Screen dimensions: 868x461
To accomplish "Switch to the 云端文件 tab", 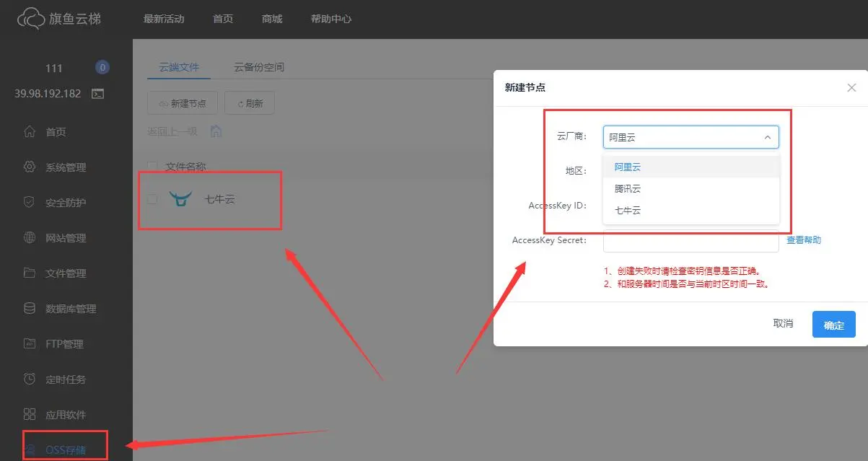I will (x=179, y=67).
